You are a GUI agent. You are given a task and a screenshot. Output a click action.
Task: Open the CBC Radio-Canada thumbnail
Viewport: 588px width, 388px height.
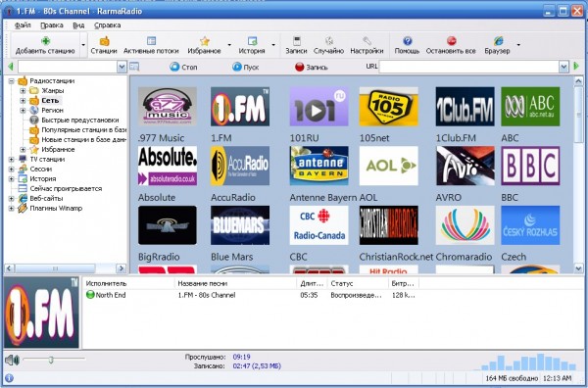(x=319, y=225)
